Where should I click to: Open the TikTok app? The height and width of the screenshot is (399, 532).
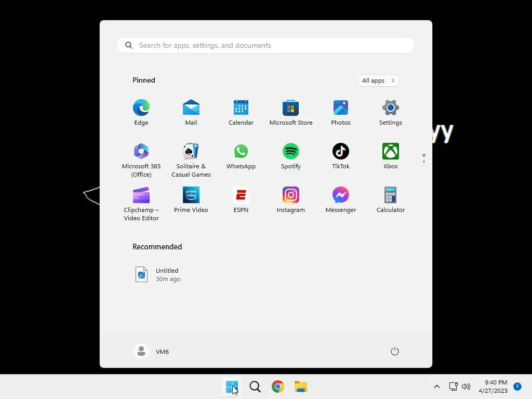point(341,156)
